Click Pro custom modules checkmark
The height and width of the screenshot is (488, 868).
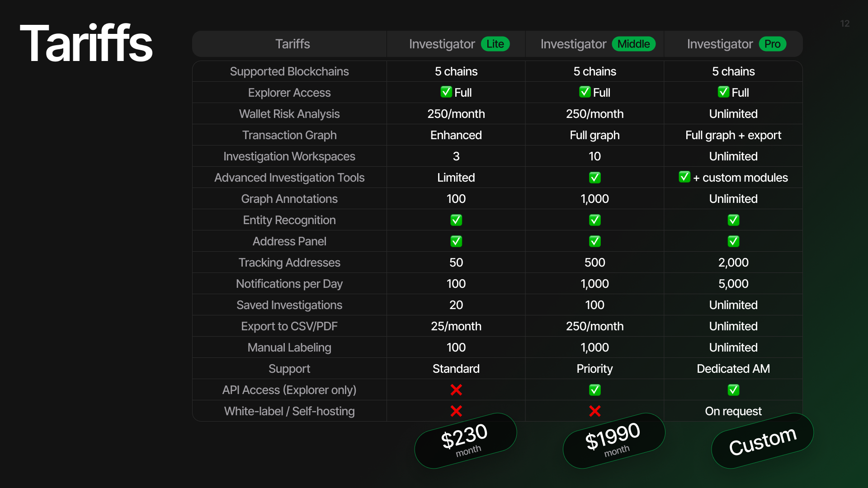[684, 177]
